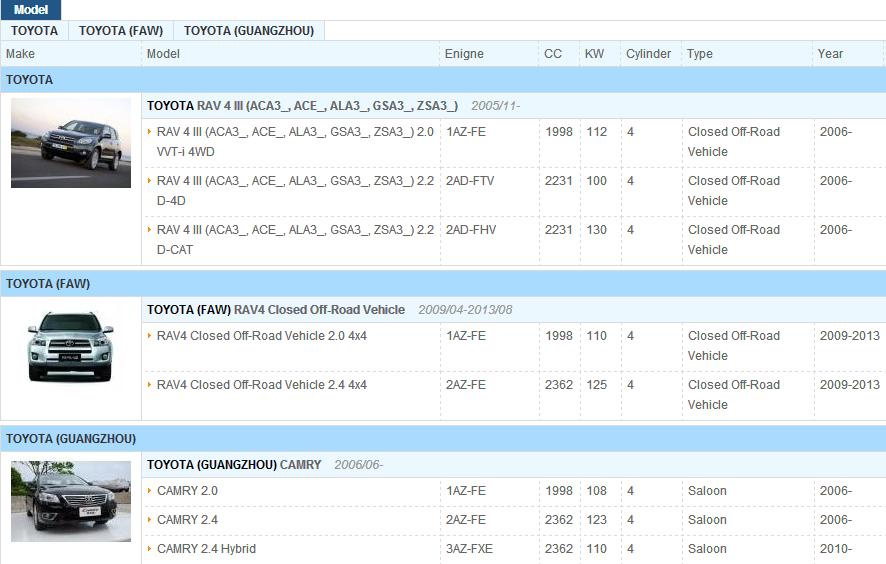Viewport: 886px width, 564px height.
Task: Choose RAV4 Closed Off-Road Vehicle 2.4 4x4
Action: [261, 385]
